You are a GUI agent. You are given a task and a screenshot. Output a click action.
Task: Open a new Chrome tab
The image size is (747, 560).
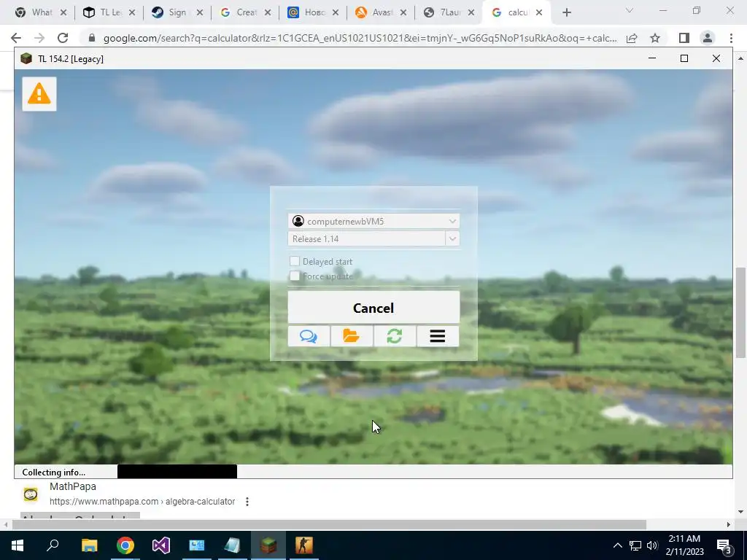(566, 12)
